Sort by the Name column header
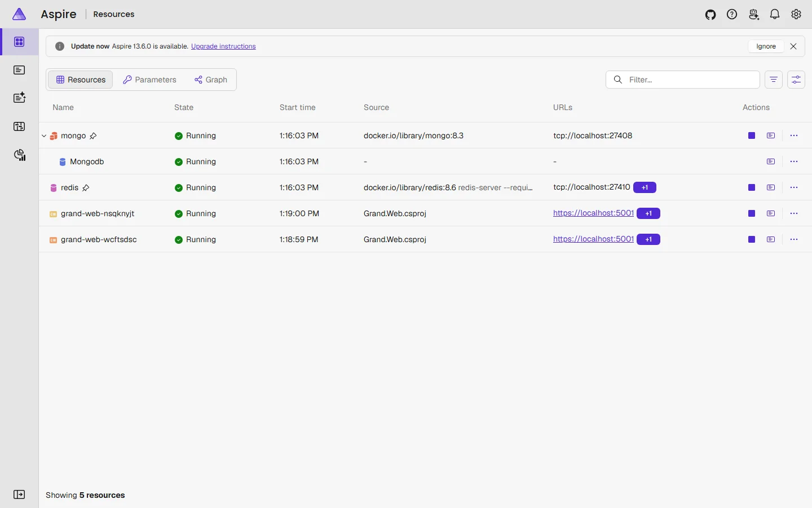The image size is (812, 508). point(63,107)
